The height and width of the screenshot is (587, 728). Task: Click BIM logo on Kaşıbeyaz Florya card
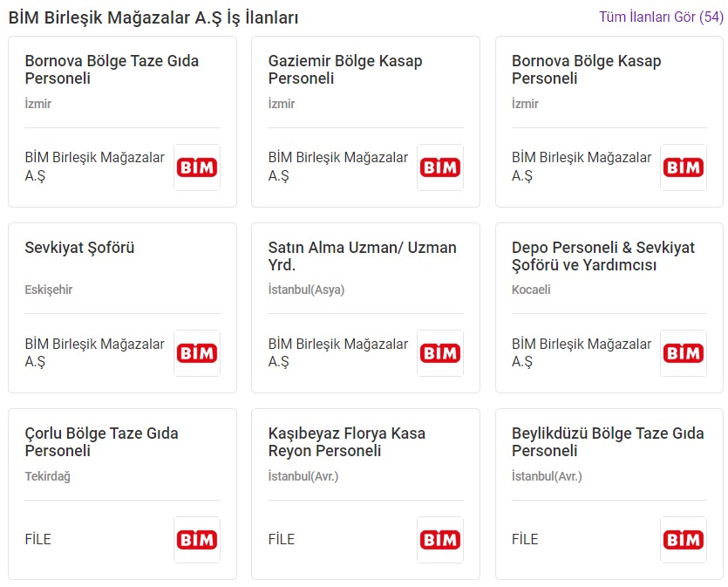(440, 540)
